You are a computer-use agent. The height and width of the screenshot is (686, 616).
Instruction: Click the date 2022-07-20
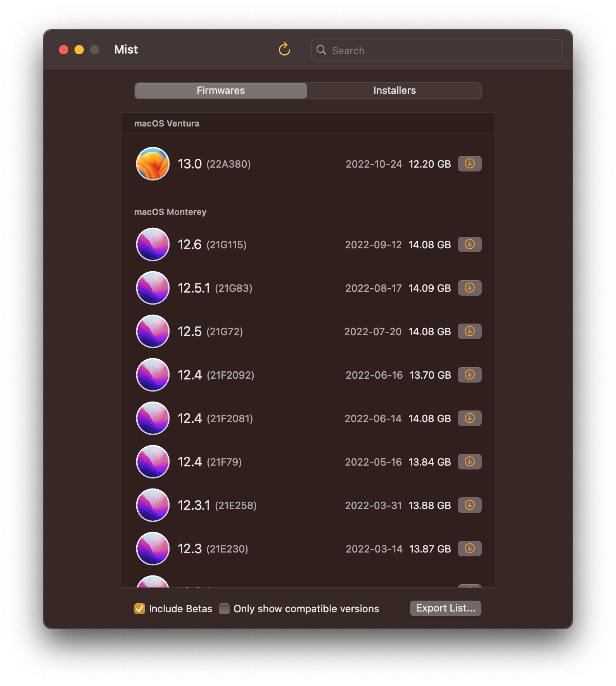point(373,332)
